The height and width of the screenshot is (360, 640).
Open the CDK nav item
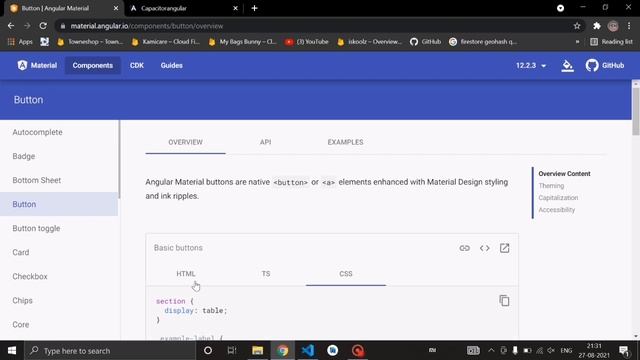click(x=137, y=65)
